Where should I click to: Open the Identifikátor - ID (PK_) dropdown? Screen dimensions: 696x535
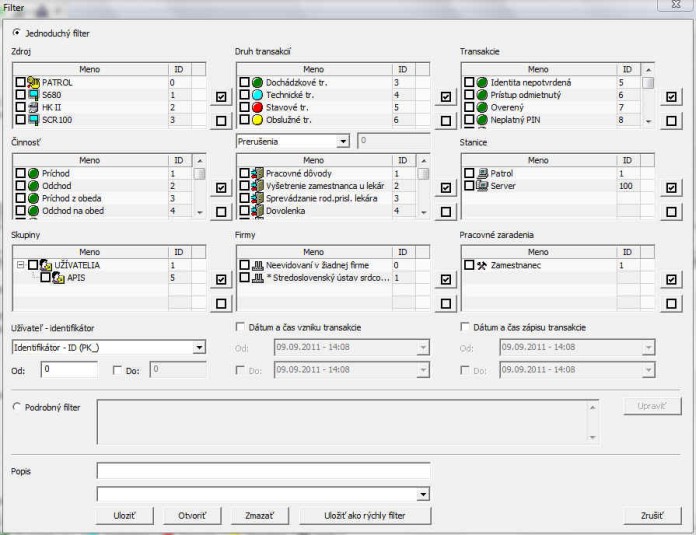(199, 348)
